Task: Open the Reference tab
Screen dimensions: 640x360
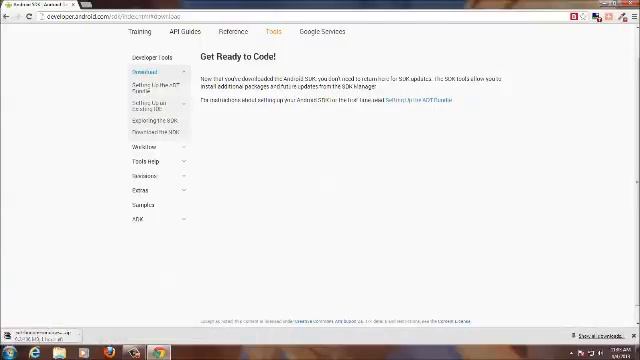Action: tap(233, 31)
